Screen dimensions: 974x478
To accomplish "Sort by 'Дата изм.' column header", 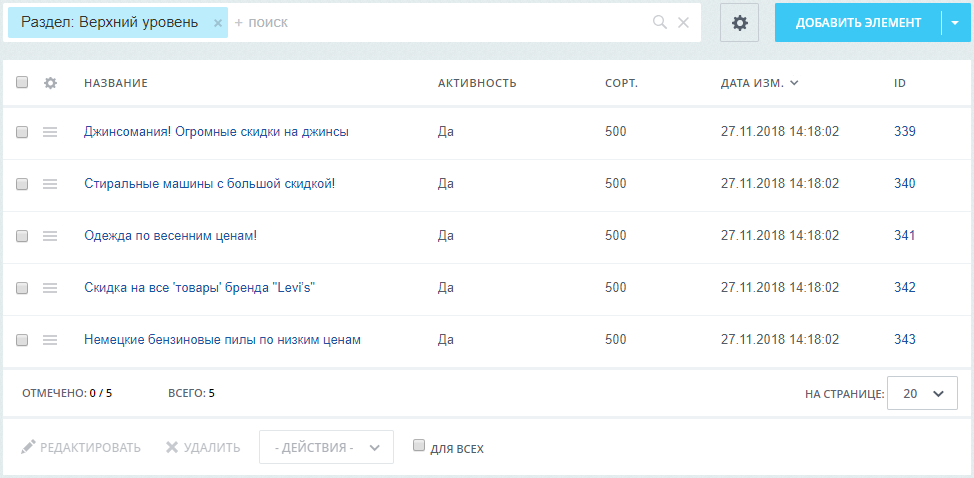I will pos(759,83).
